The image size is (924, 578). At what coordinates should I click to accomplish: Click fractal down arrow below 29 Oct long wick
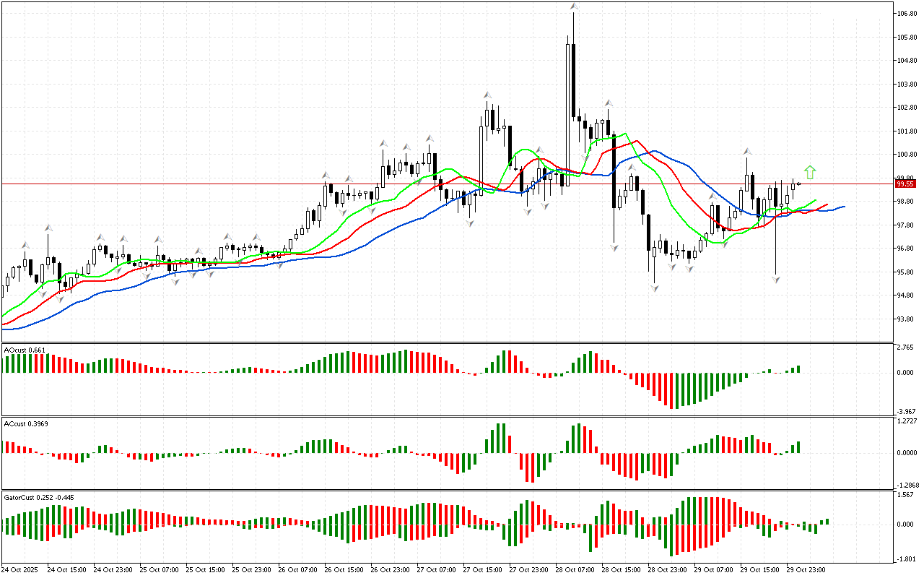click(776, 279)
